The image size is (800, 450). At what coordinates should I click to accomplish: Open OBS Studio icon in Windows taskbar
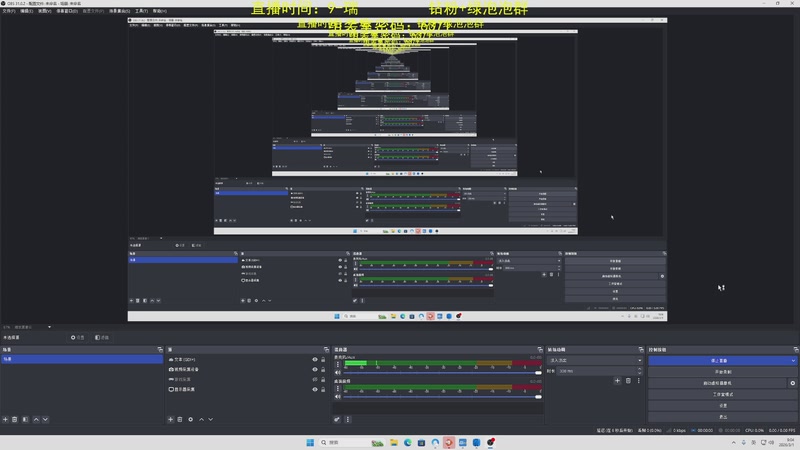[490, 442]
